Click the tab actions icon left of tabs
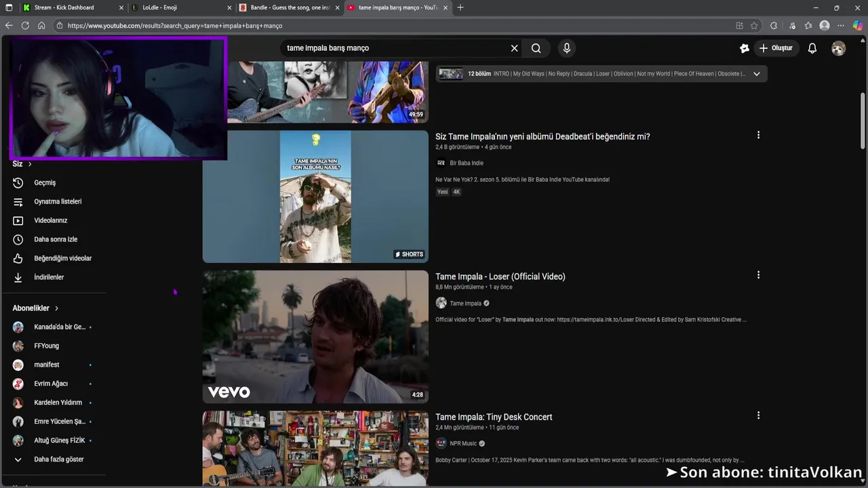Screen dimensions: 868x488 [9, 7]
